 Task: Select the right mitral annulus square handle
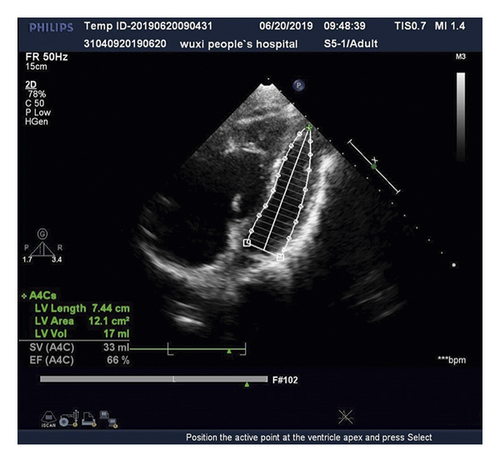(280, 257)
